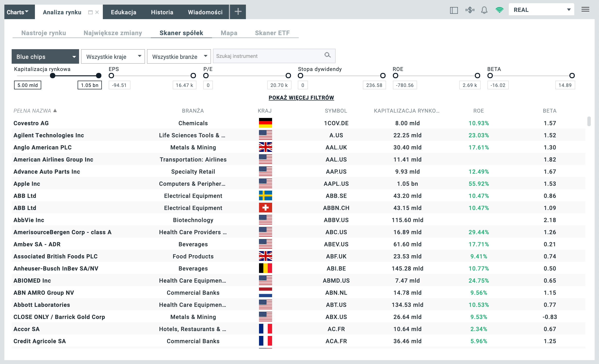Screen dimensions: 599x364
Task: Check the wifi connection status icon
Action: tap(499, 10)
